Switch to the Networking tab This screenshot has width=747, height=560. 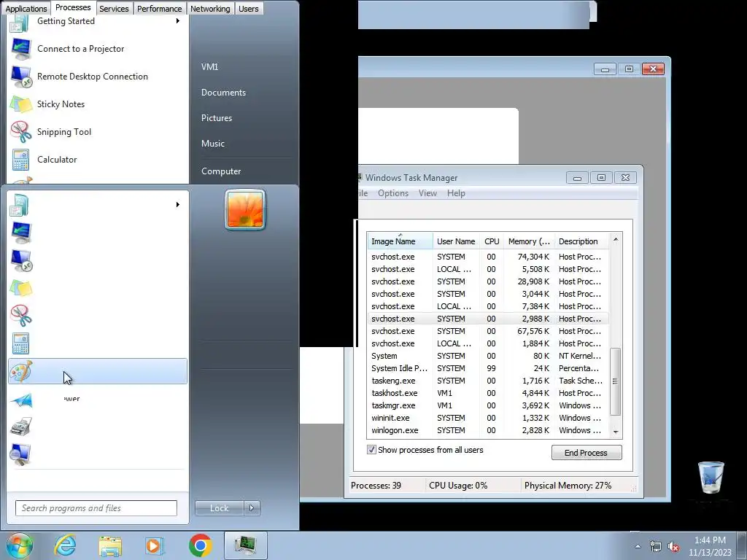point(210,9)
